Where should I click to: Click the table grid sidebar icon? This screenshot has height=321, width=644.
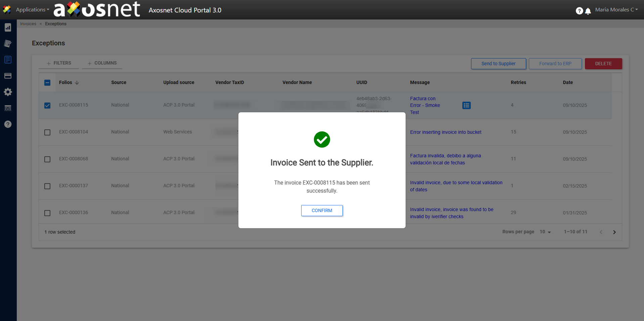pos(8,108)
